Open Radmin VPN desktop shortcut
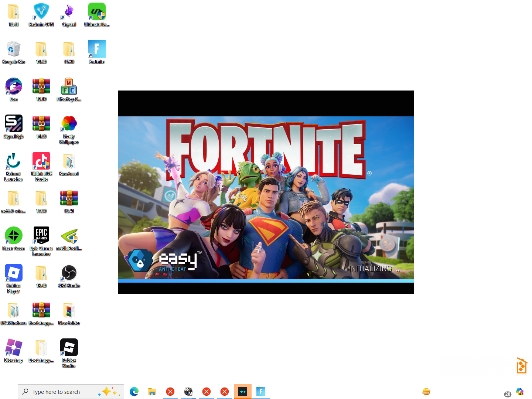This screenshot has width=532, height=399. tap(41, 15)
